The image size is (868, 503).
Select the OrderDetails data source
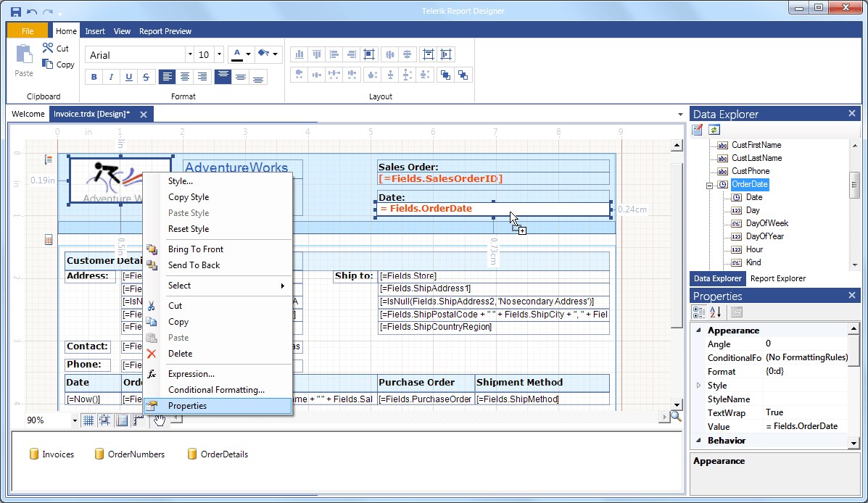coord(218,454)
